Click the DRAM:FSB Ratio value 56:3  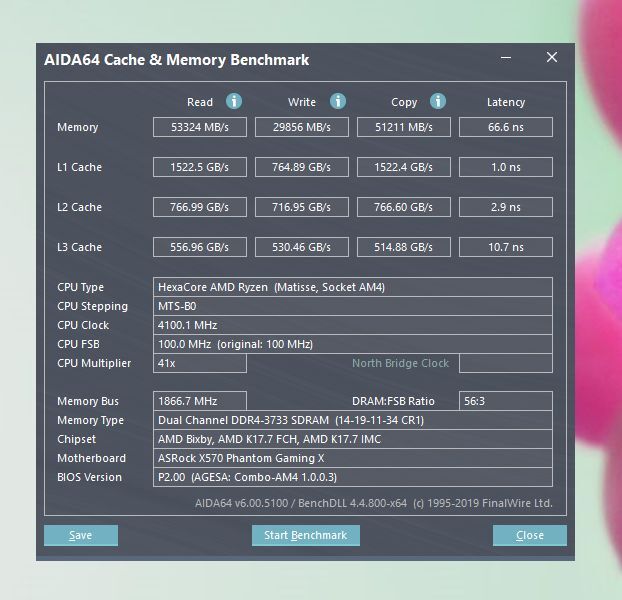pyautogui.click(x=506, y=401)
